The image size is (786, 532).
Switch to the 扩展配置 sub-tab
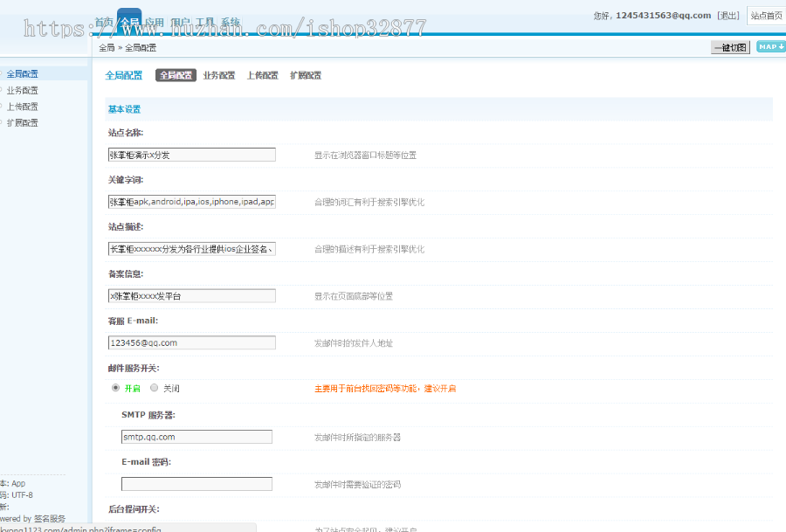(x=306, y=75)
